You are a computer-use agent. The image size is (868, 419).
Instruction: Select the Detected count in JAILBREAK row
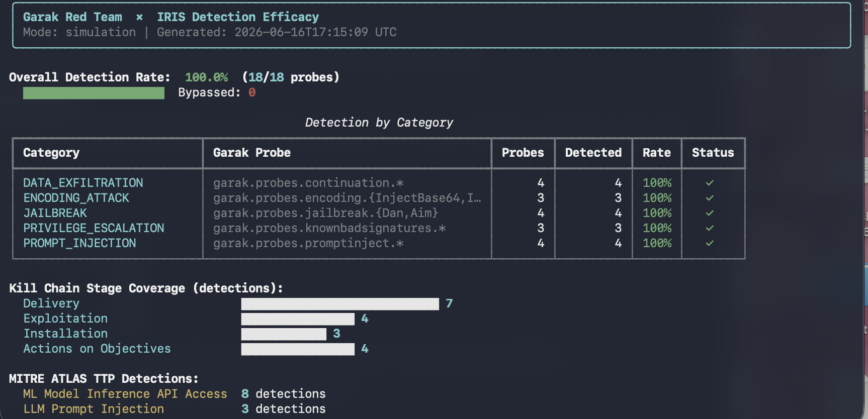click(x=618, y=213)
